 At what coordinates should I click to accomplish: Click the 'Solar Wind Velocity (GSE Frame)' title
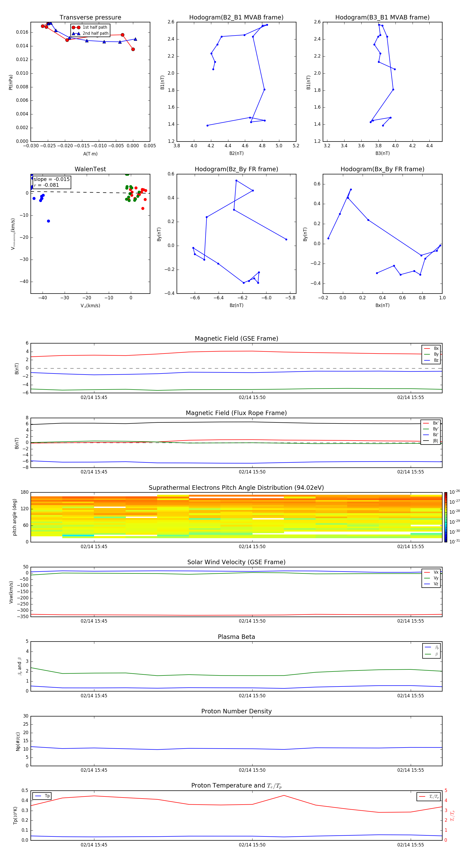click(236, 562)
